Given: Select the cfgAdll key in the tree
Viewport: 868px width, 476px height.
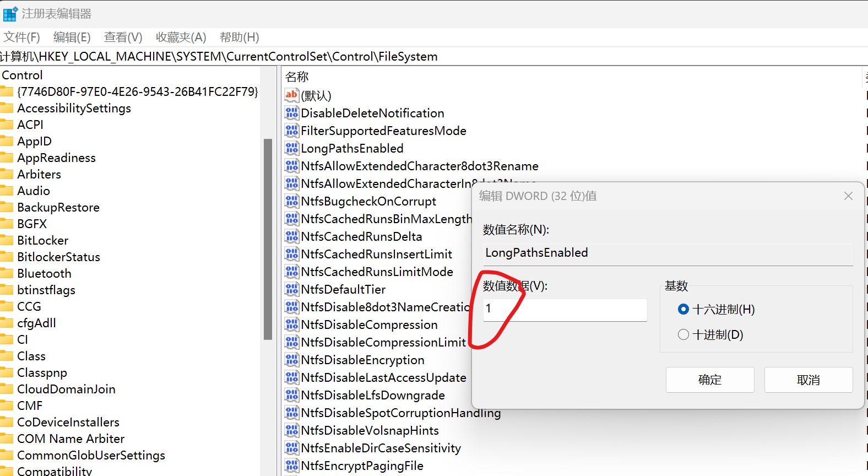Looking at the screenshot, I should [36, 323].
